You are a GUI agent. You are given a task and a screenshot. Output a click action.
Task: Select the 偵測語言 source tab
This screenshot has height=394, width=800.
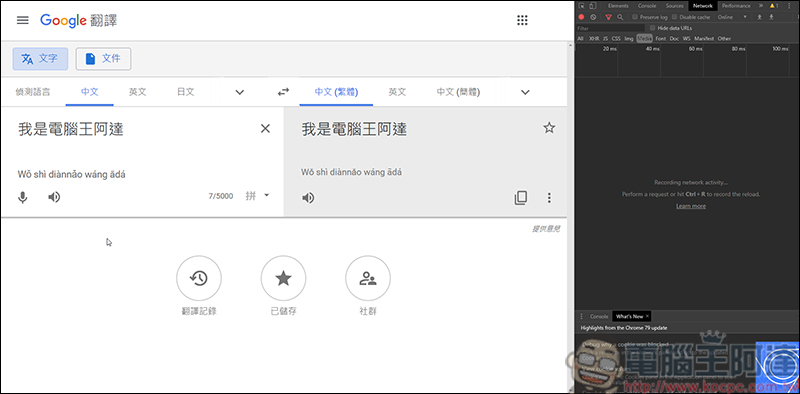click(33, 92)
